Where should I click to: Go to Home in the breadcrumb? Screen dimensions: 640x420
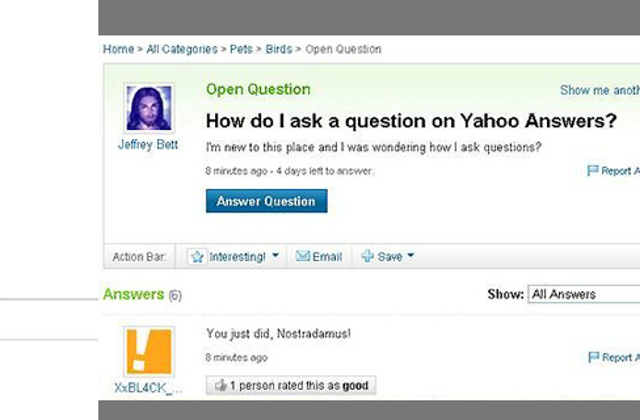118,49
